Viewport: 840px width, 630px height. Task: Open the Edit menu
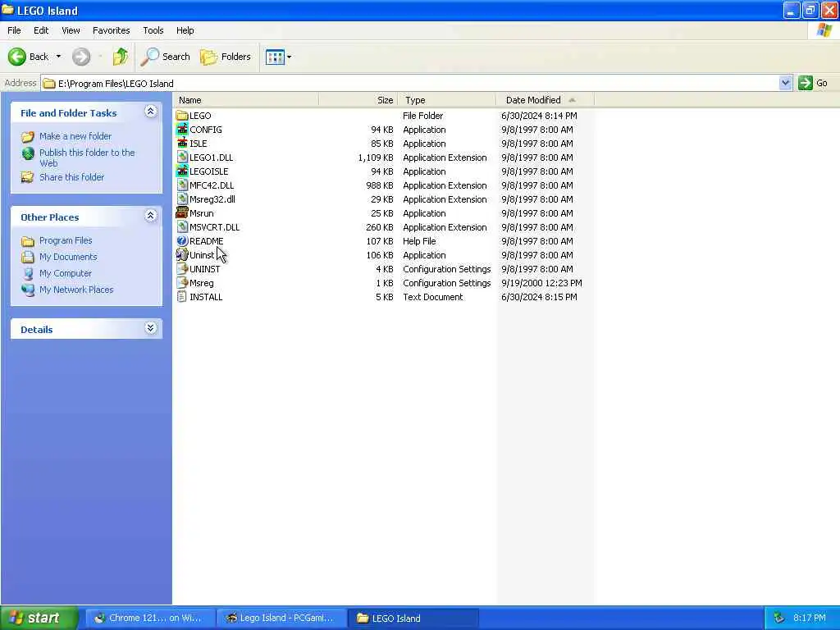41,30
